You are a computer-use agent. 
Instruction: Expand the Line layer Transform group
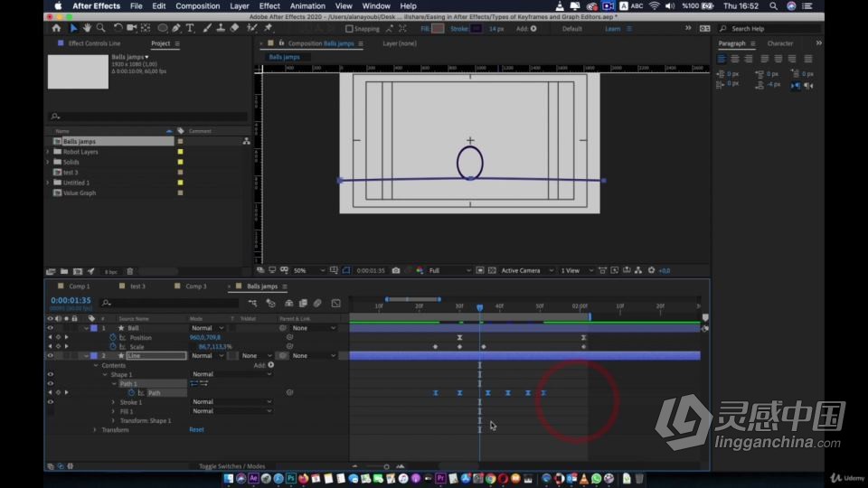95,430
